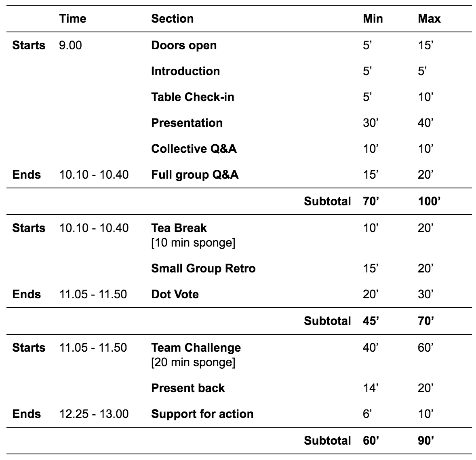Click the 9.00 start time cell
Screen dimensions: 476x460
click(x=70, y=46)
